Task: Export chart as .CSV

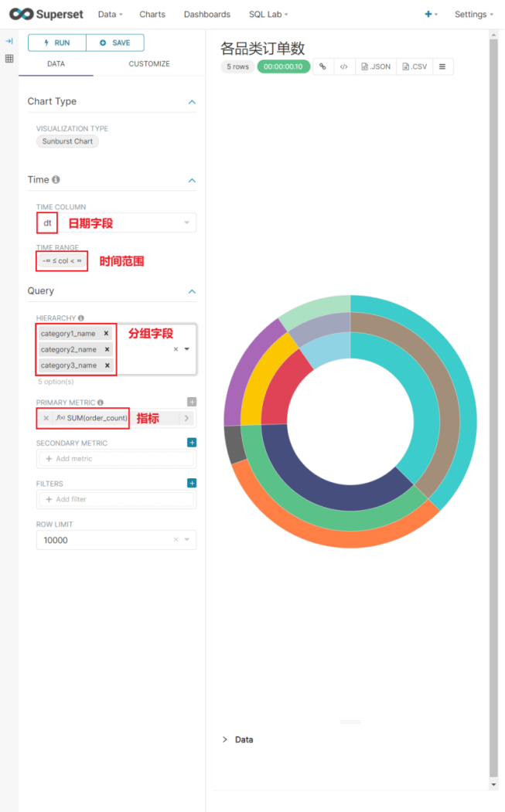Action: click(x=415, y=66)
